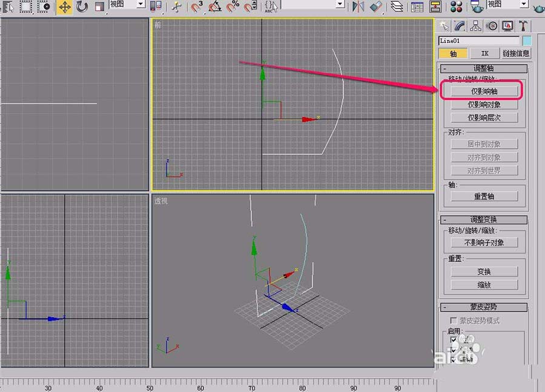Click the 透视 viewport label
The height and width of the screenshot is (392, 545).
(161, 201)
